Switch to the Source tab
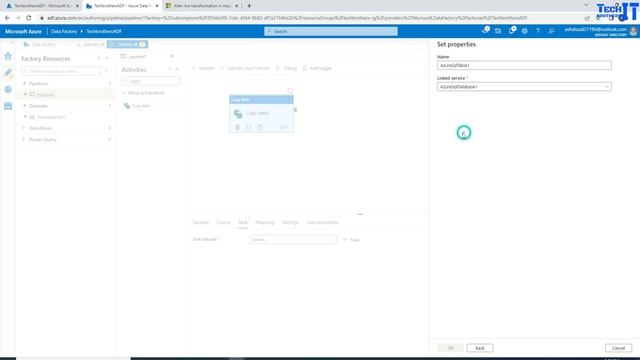Screen dimensions: 640x360 click(x=223, y=222)
